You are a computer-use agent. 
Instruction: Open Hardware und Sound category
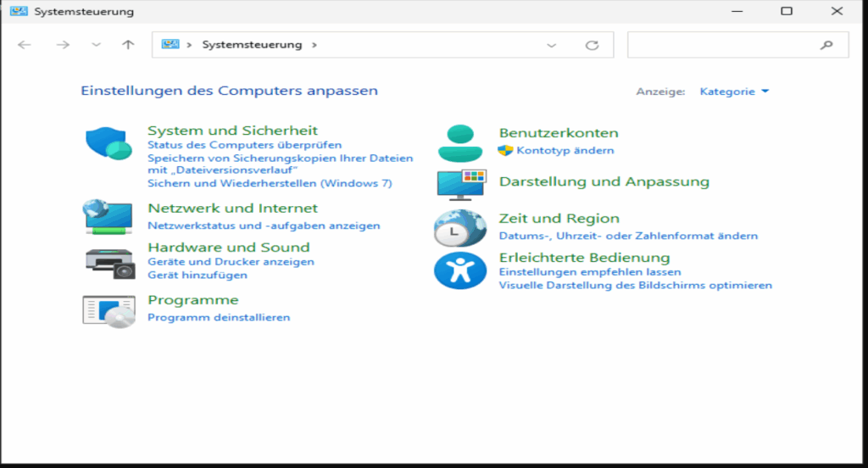click(229, 248)
